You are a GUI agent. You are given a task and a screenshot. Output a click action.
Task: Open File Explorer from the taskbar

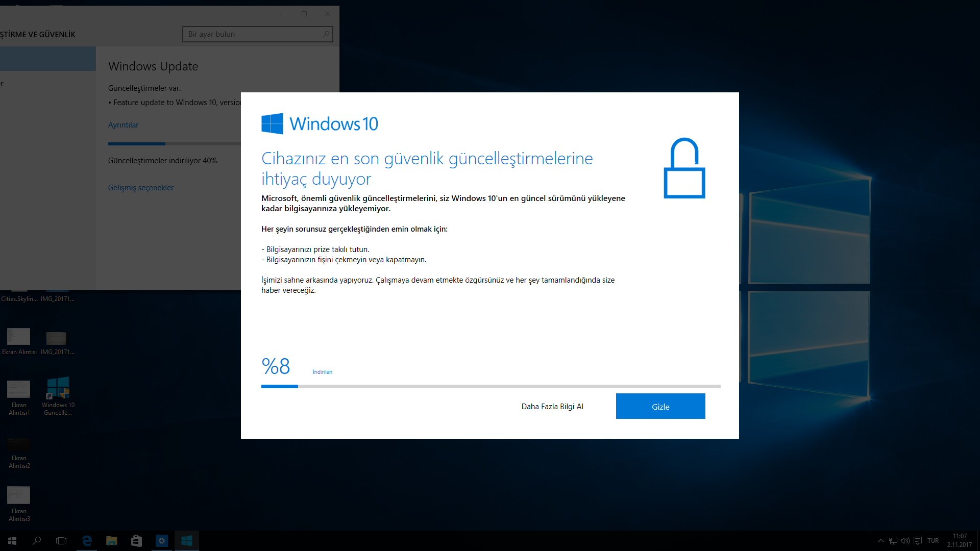pos(111,541)
